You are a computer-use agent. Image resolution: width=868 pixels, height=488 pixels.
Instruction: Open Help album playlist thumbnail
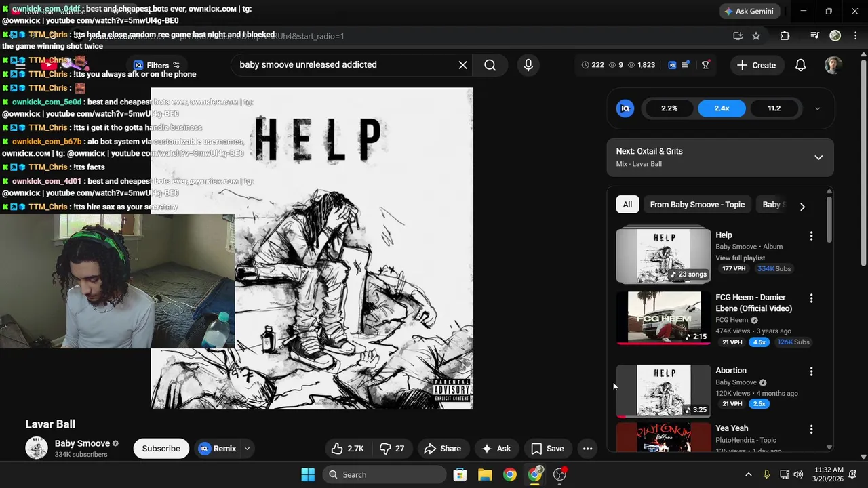click(x=664, y=255)
